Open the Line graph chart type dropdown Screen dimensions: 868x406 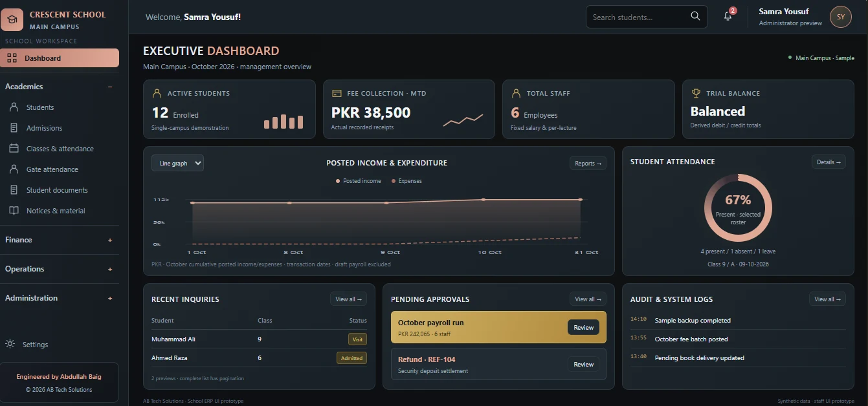click(177, 163)
